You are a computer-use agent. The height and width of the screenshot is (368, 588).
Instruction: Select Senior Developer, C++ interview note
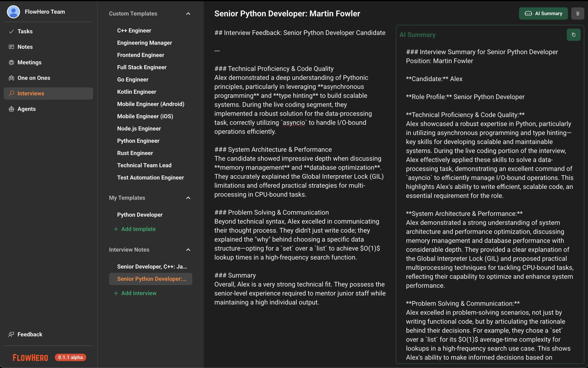pos(152,267)
